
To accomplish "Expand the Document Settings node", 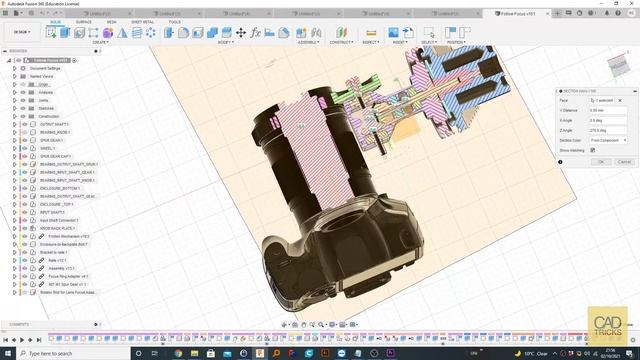I will click(15, 68).
